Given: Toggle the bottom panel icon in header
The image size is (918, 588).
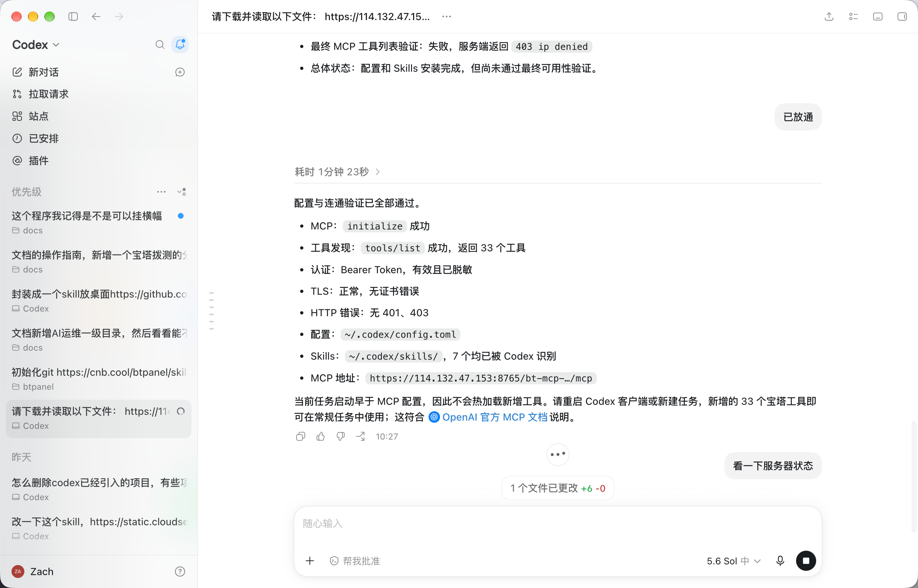Looking at the screenshot, I should 877,16.
